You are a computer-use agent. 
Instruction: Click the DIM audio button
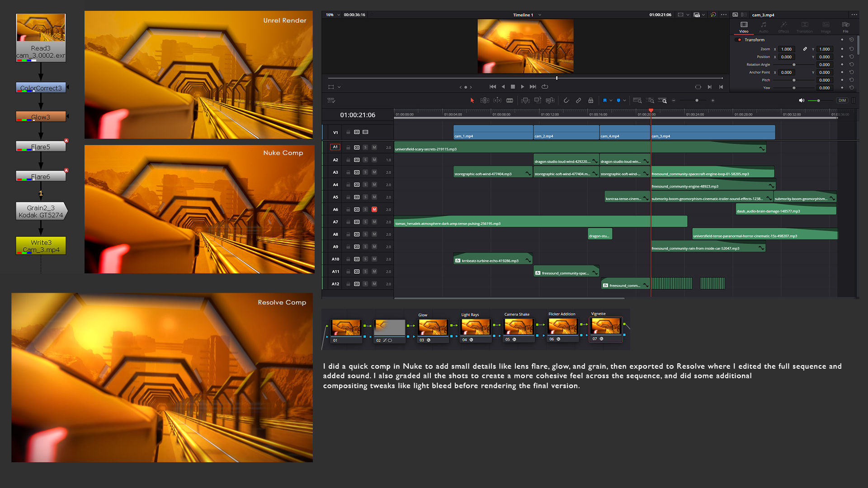[x=842, y=100]
